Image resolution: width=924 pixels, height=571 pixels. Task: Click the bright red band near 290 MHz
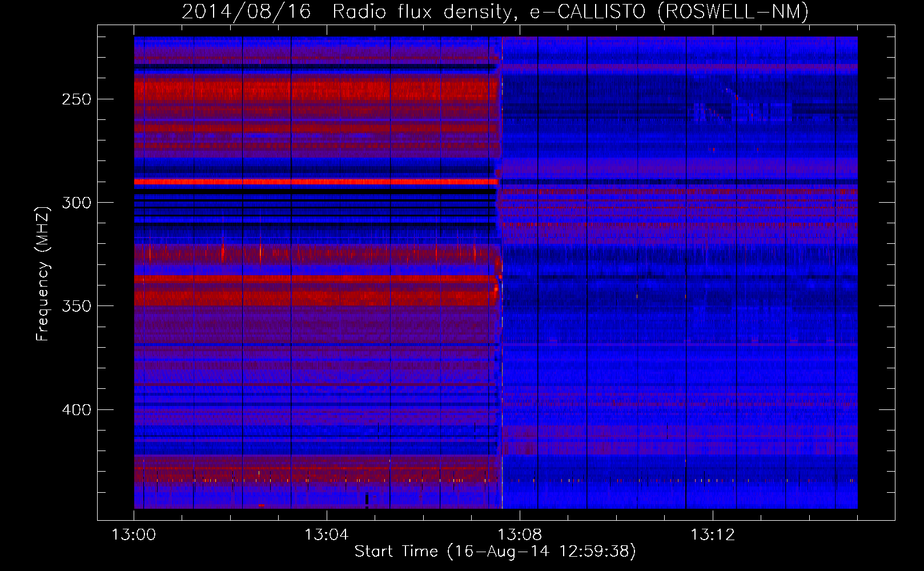(316, 182)
